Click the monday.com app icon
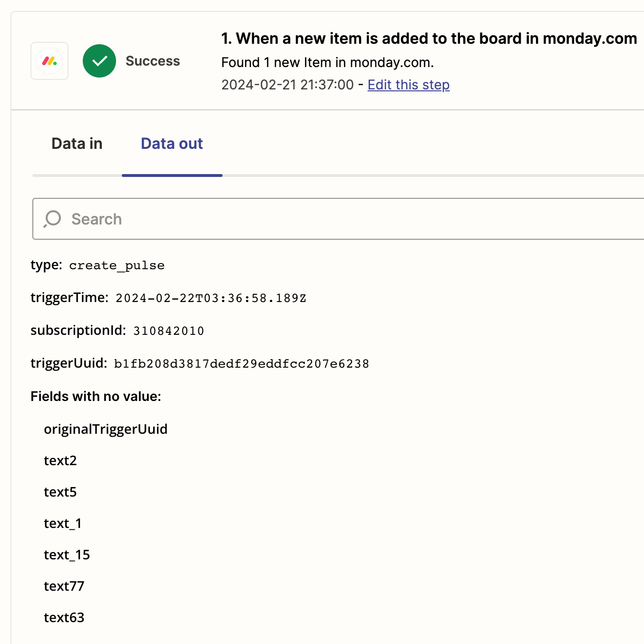The image size is (644, 644). point(49,61)
